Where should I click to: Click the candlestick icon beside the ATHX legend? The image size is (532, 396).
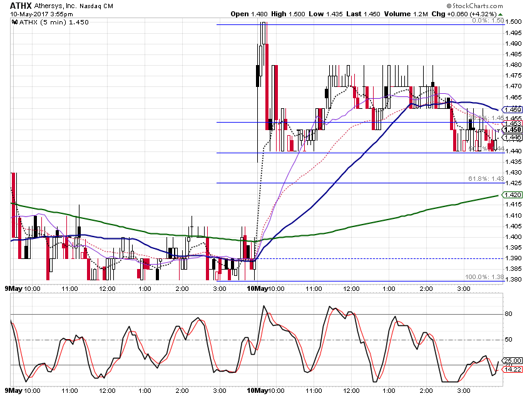(x=15, y=23)
